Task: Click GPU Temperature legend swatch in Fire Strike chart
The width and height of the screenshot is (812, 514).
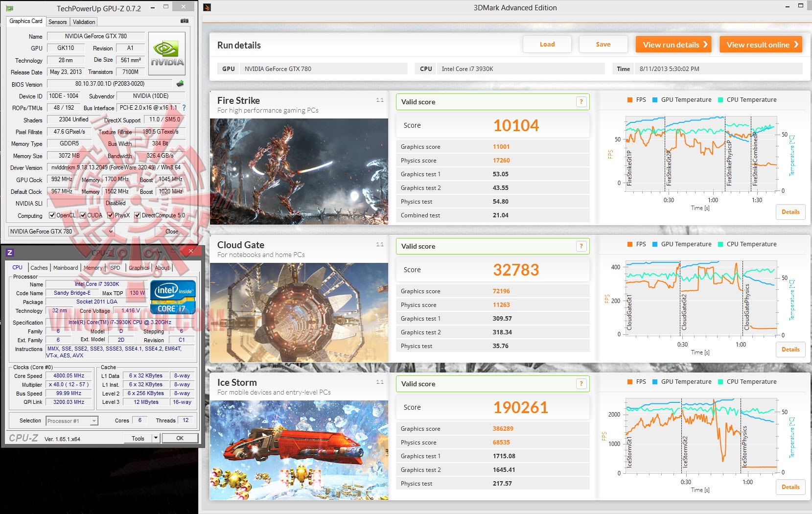Action: click(655, 100)
